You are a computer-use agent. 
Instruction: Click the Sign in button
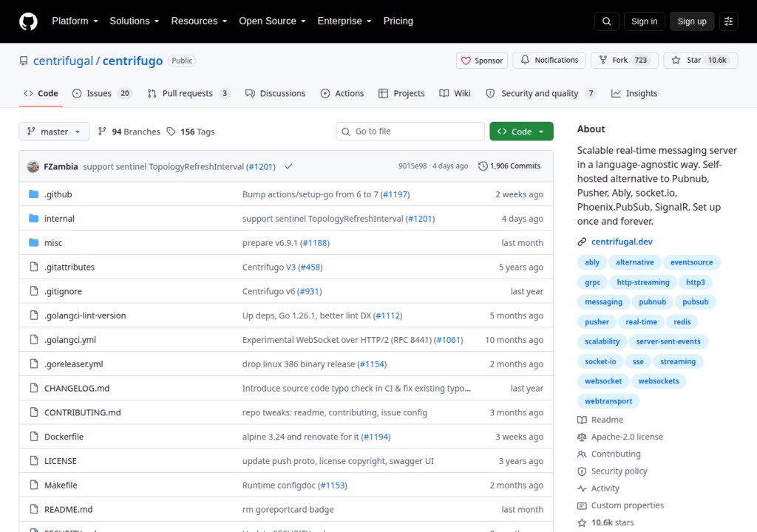tap(644, 21)
